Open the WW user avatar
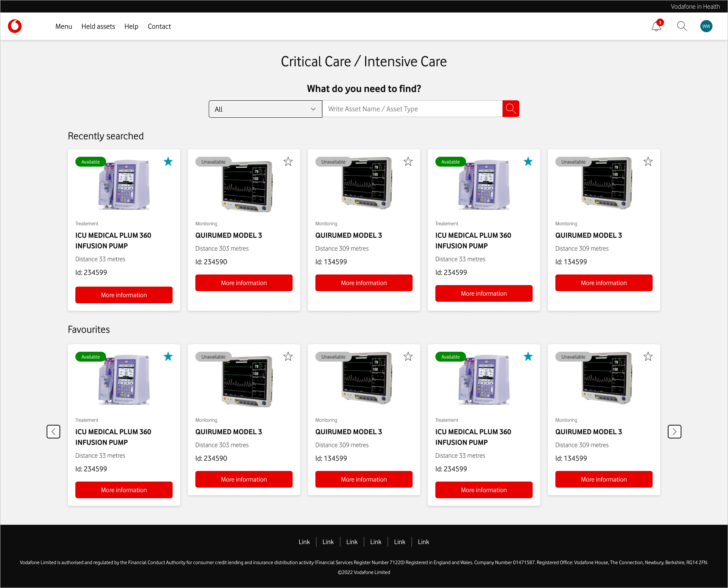The width and height of the screenshot is (728, 588). click(706, 26)
